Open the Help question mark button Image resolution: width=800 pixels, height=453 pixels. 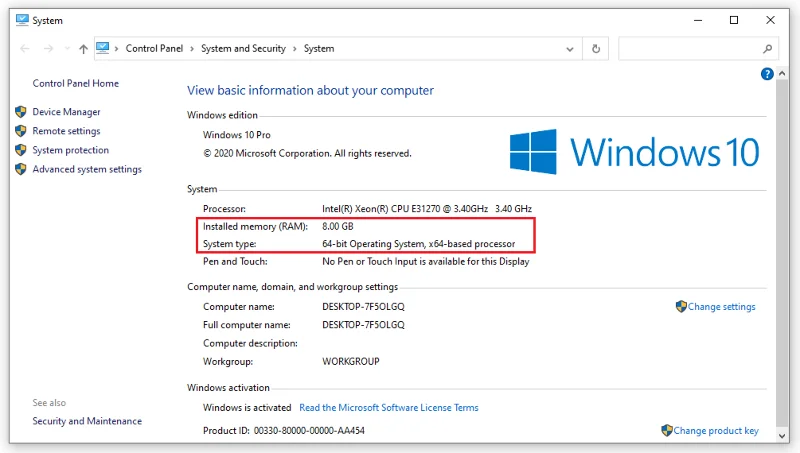767,74
